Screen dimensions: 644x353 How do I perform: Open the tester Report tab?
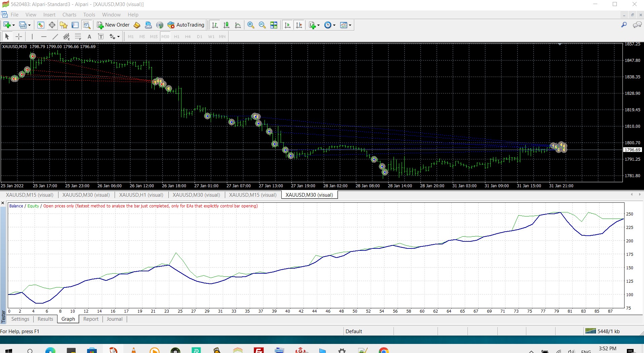(x=91, y=319)
